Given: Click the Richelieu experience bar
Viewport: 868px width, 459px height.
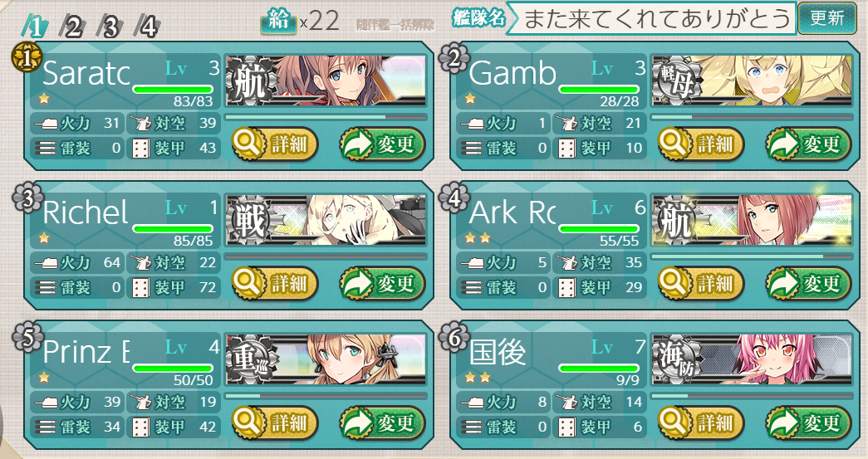Looking at the screenshot, I should coord(326,256).
